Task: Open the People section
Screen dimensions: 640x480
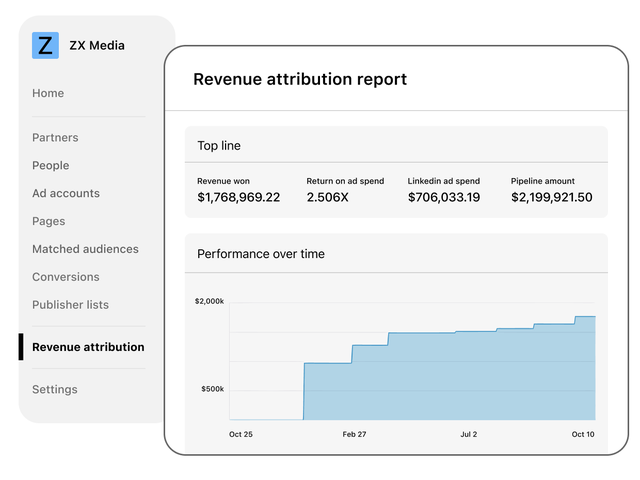Action: pos(51,165)
